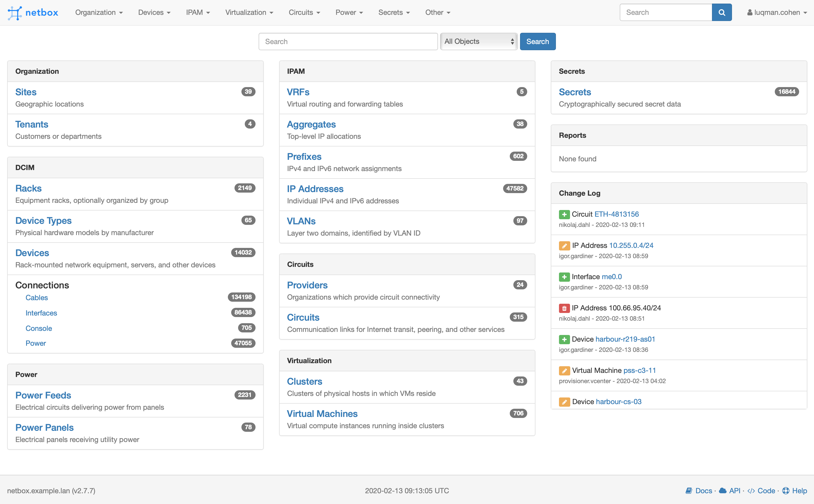814x504 pixels.
Task: Open the API cloud icon in the footer
Action: click(723, 491)
